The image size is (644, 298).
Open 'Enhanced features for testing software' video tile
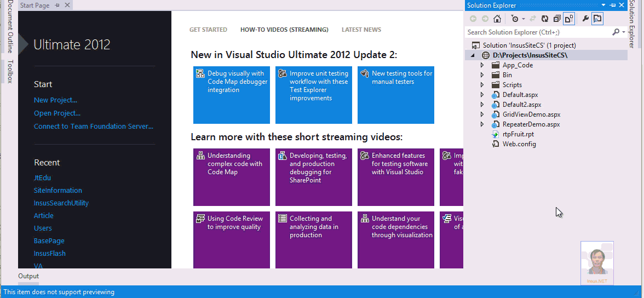coord(396,177)
